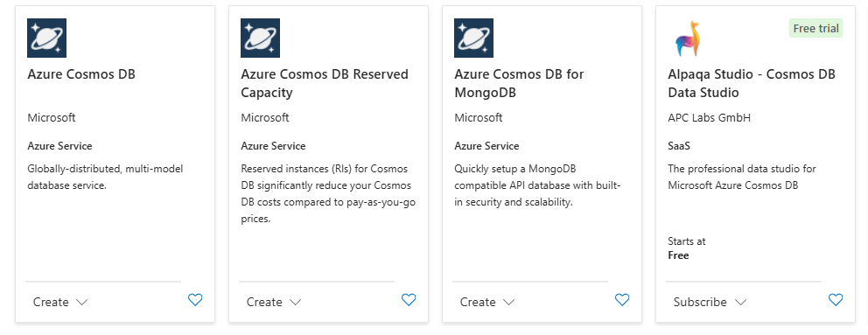This screenshot has height=335, width=868.
Task: Click the SaaS label on Alpaqa card
Action: pyautogui.click(x=679, y=146)
